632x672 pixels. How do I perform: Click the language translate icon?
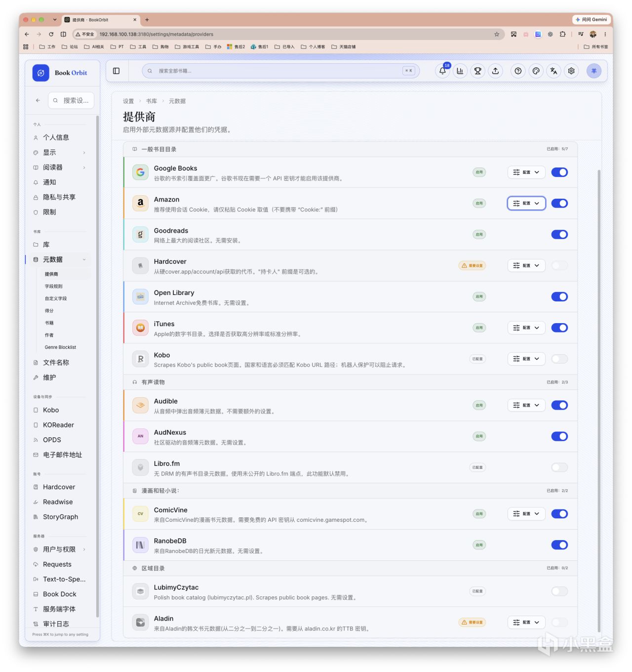click(553, 71)
